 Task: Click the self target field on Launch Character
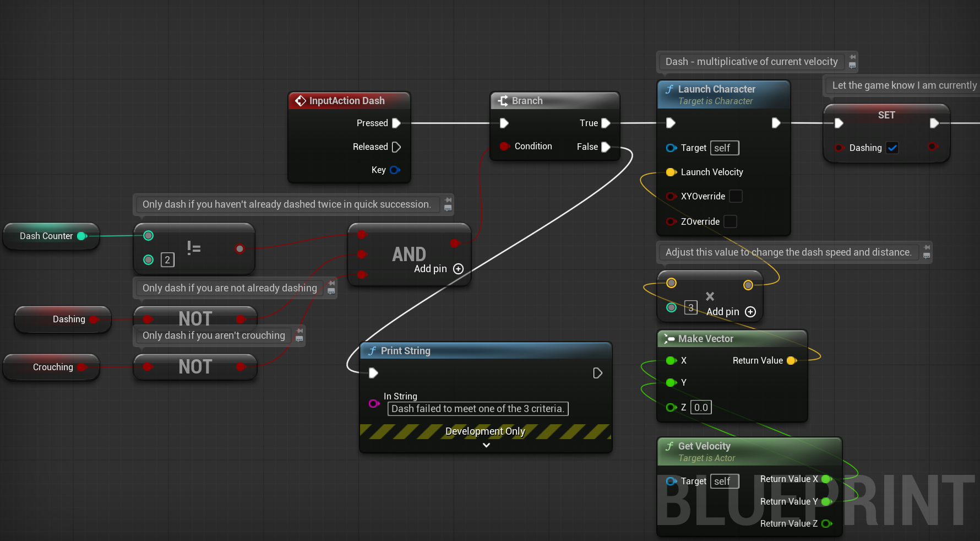click(x=725, y=148)
